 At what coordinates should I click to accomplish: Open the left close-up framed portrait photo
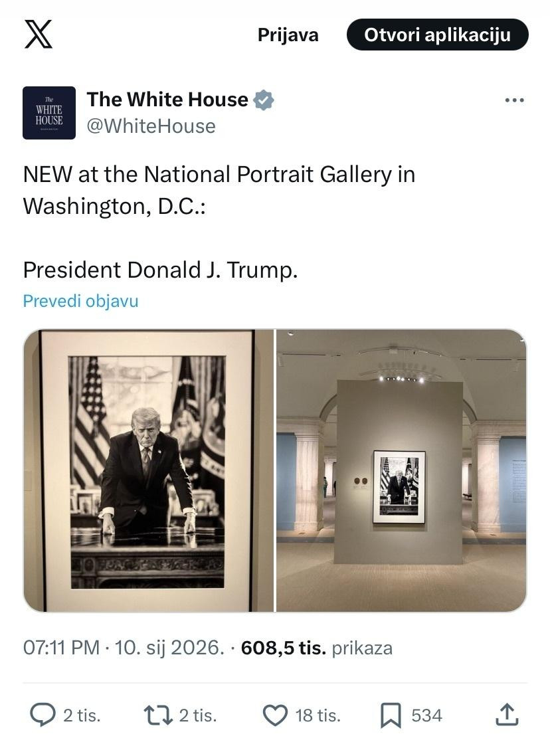pos(149,470)
